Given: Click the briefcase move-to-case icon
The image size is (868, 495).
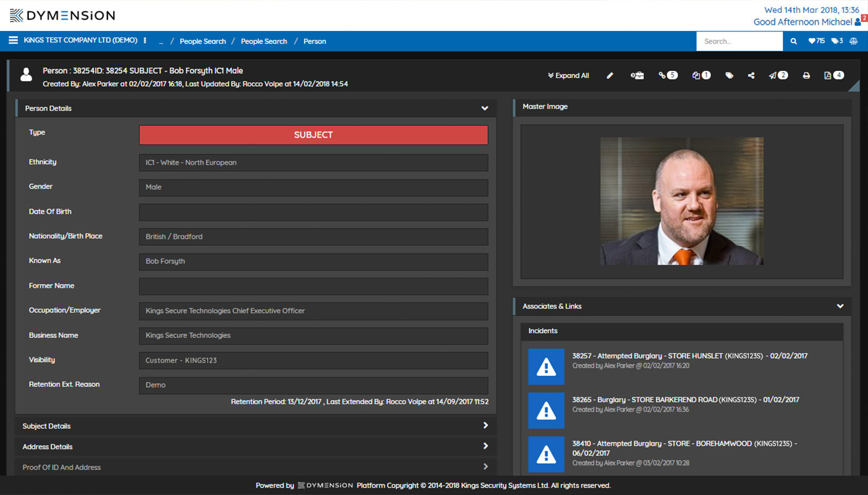Looking at the screenshot, I should tap(637, 75).
